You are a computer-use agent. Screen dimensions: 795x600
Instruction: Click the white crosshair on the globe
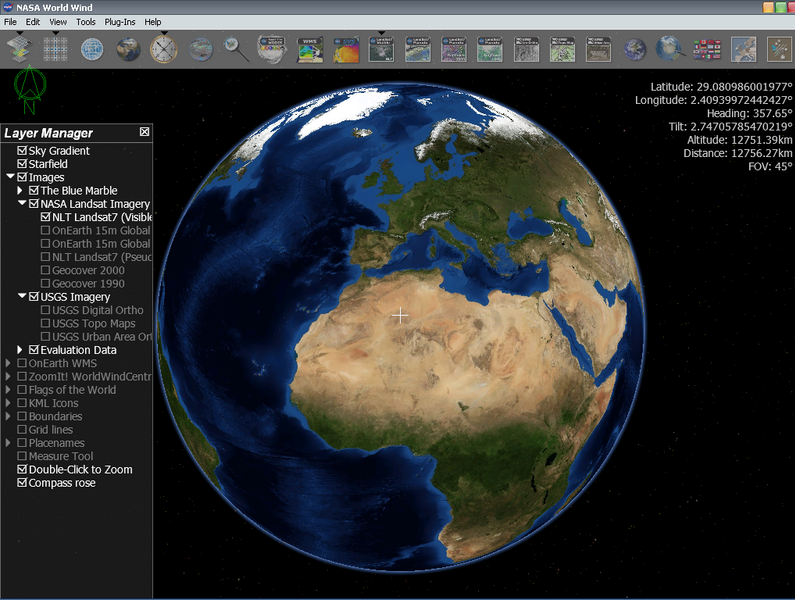pyautogui.click(x=400, y=315)
